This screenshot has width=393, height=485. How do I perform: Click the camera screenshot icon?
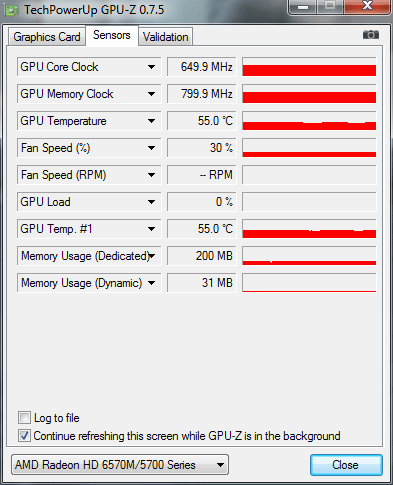point(371,35)
